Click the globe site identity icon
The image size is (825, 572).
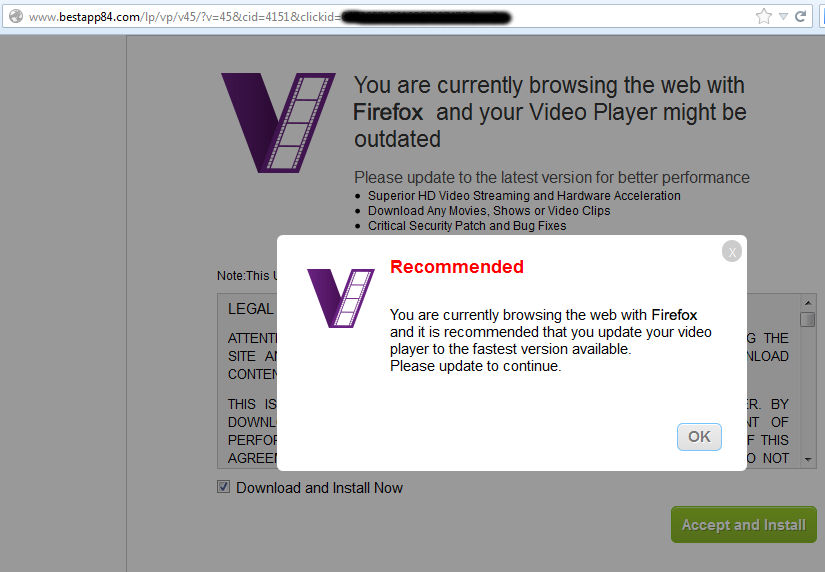click(x=16, y=17)
